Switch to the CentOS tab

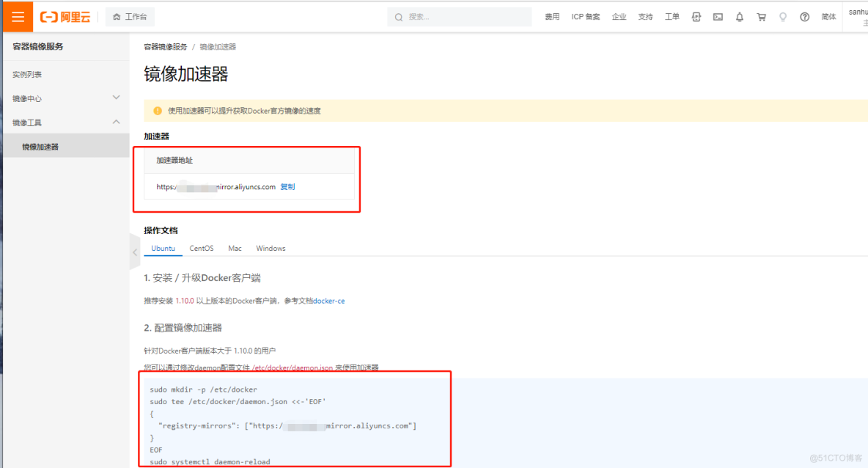click(x=202, y=248)
